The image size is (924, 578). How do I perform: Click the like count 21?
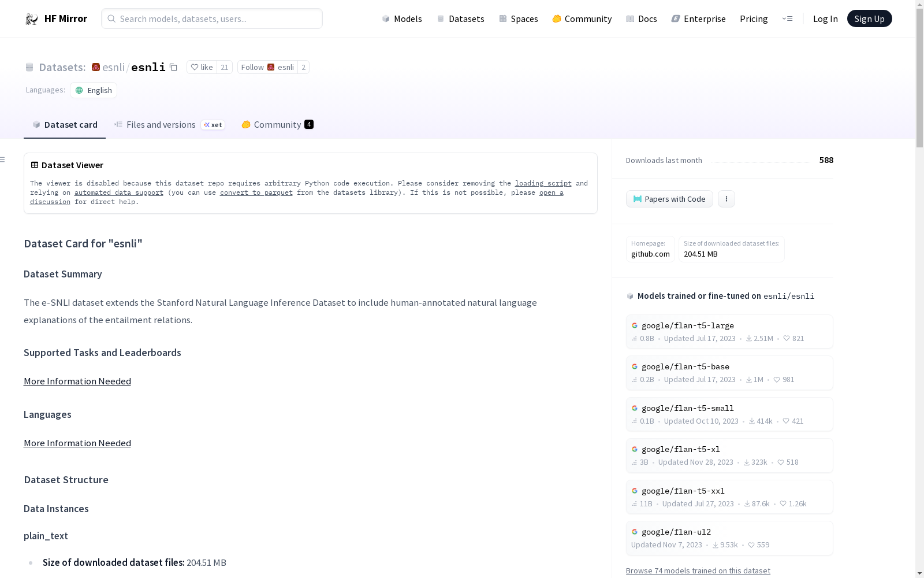(x=225, y=67)
